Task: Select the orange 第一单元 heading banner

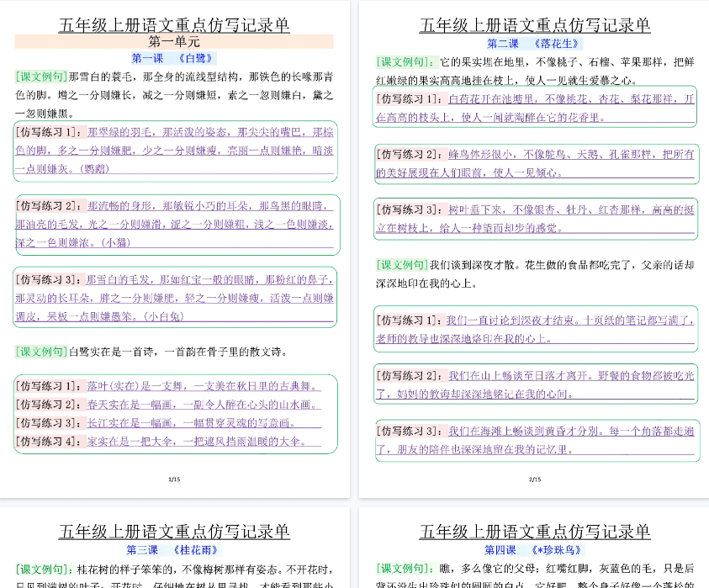Action: tap(174, 41)
